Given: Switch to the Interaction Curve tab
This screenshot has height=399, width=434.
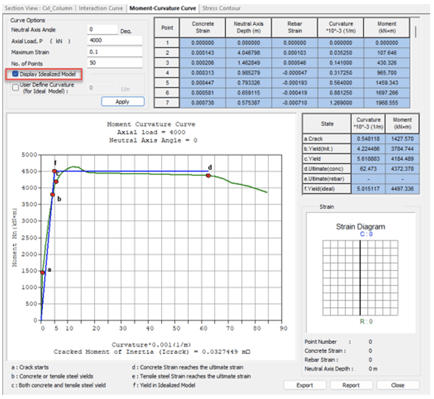Looking at the screenshot, I should (x=101, y=8).
